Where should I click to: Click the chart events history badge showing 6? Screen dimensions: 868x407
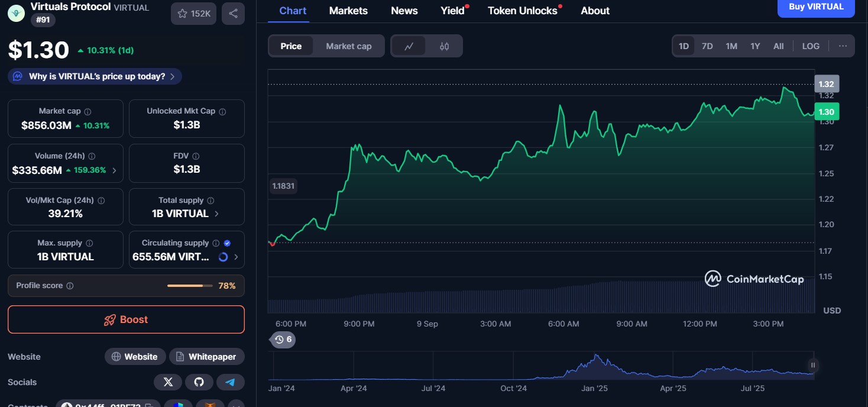pos(283,340)
